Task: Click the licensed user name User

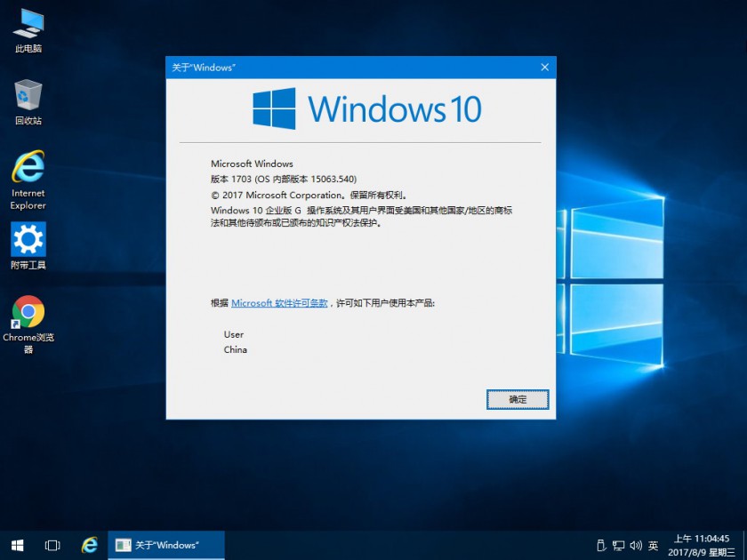Action: pos(233,334)
